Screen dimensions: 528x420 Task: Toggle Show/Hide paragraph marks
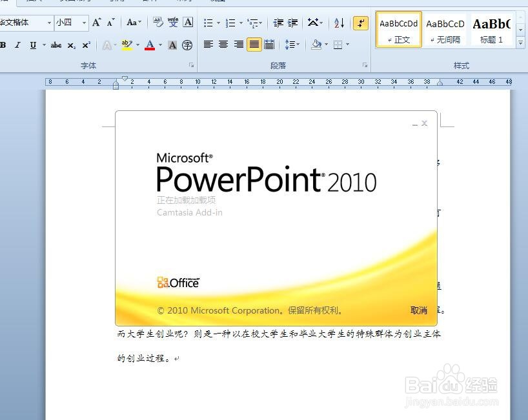tap(361, 23)
